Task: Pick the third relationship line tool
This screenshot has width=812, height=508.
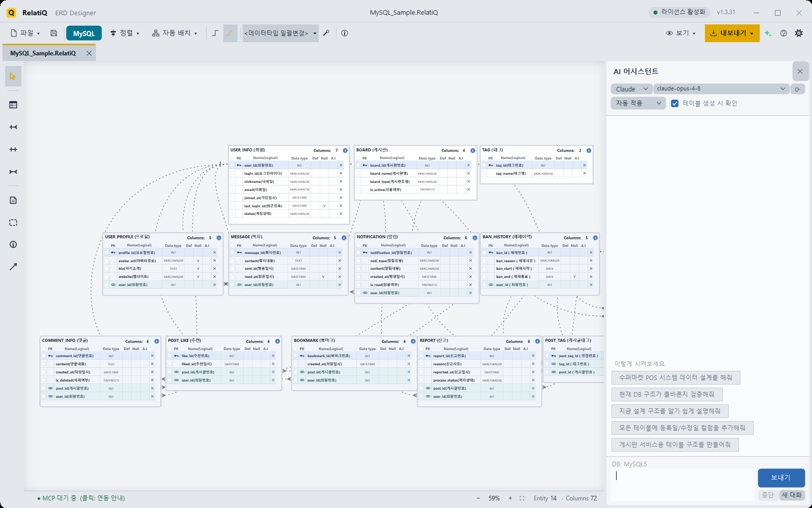Action: 13,172
